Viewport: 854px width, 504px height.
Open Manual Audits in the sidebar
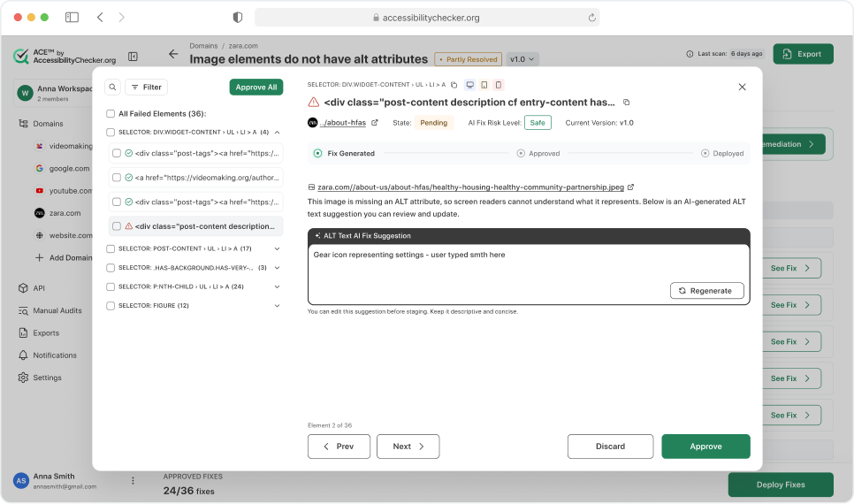pos(50,310)
